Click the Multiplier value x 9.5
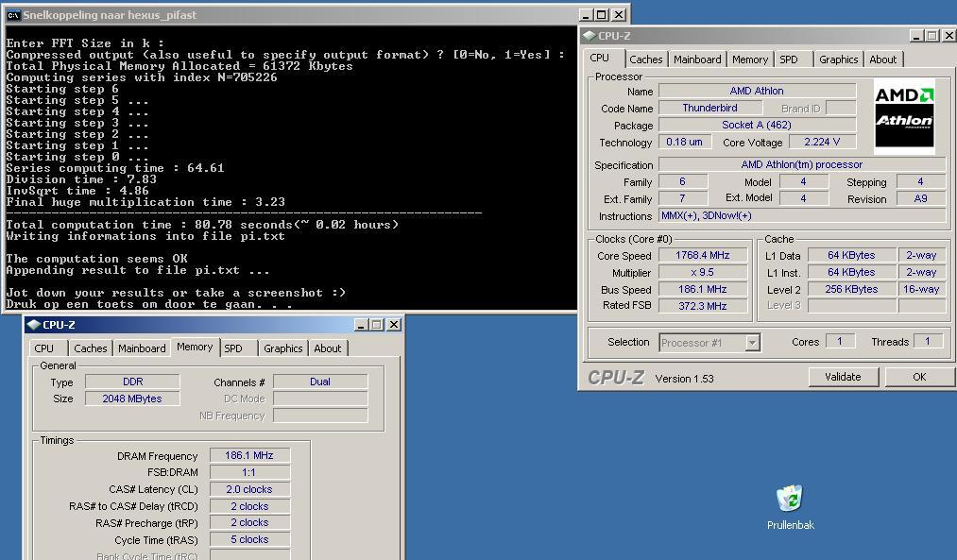This screenshot has height=560, width=957. [x=703, y=273]
